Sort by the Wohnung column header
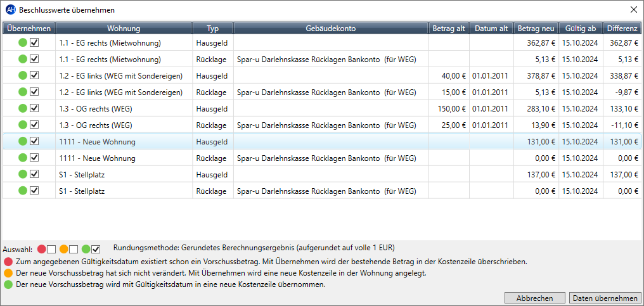644x306 pixels. click(124, 29)
